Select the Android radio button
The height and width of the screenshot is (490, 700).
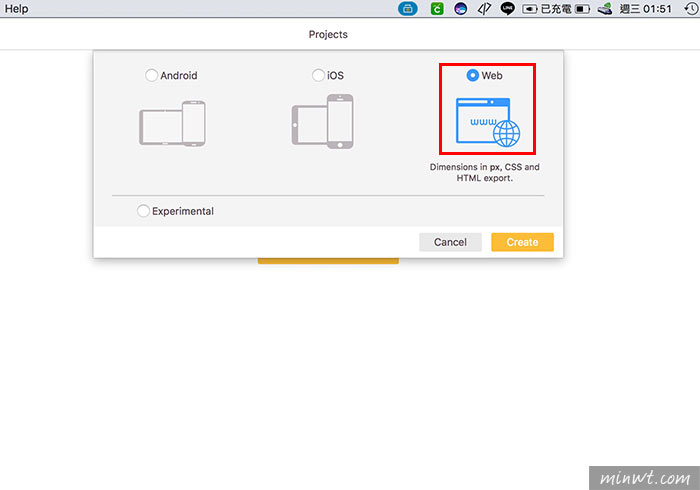coord(151,75)
